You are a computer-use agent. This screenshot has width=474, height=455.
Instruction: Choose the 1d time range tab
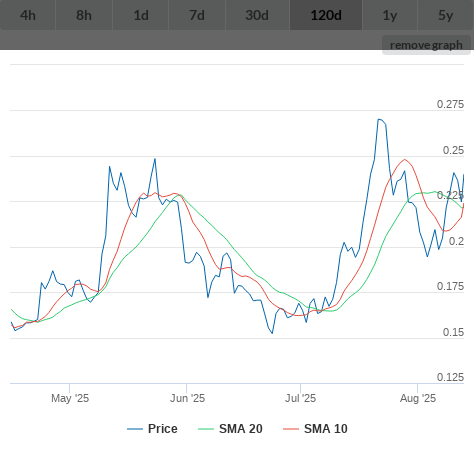141,15
